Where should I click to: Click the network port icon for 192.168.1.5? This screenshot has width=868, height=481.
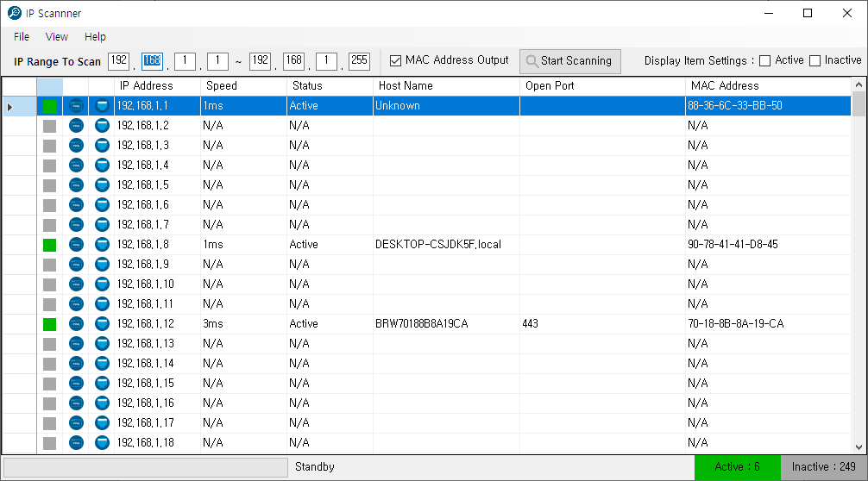point(102,185)
